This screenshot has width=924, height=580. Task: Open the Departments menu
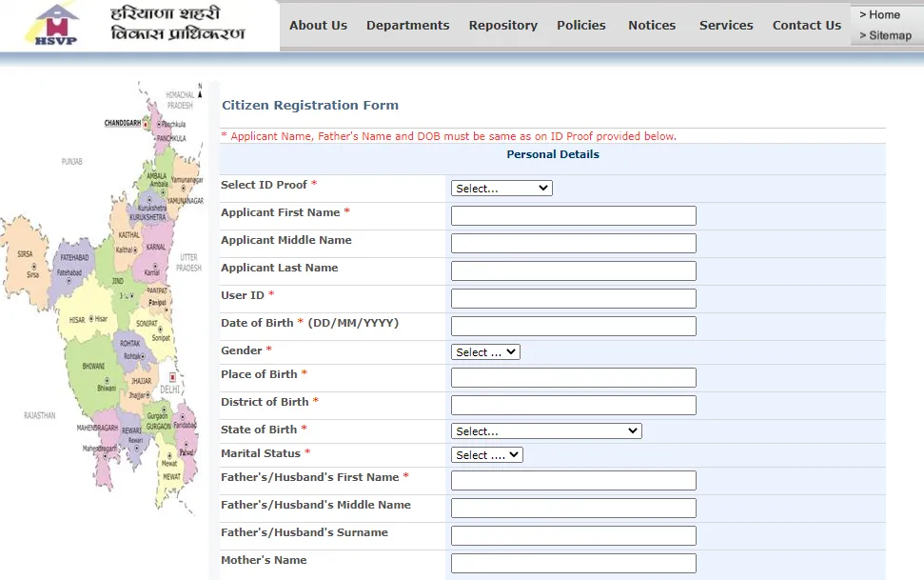point(407,26)
